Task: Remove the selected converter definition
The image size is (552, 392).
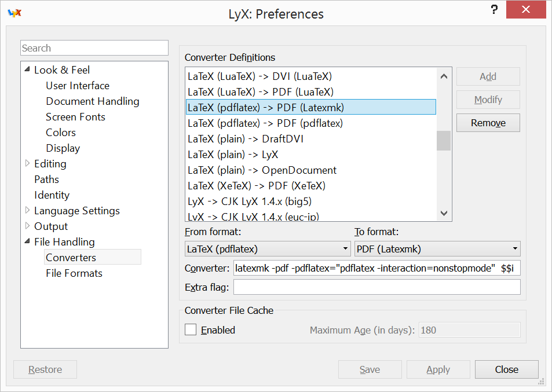Action: (488, 123)
